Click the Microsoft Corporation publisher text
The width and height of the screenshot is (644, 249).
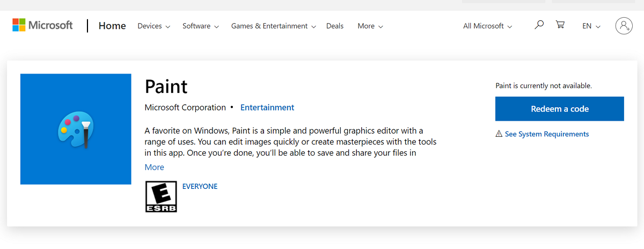185,107
